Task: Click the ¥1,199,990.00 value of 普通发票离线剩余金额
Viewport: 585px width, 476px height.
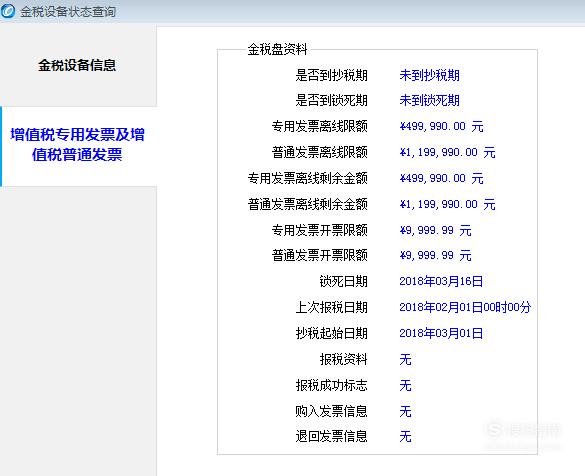Action: (x=447, y=204)
